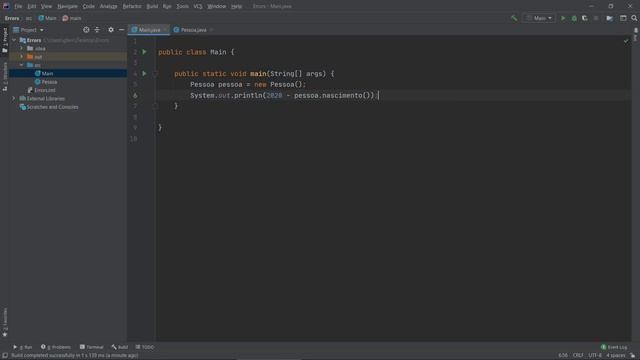Expand External Libraries node
The image size is (640, 360).
13,98
